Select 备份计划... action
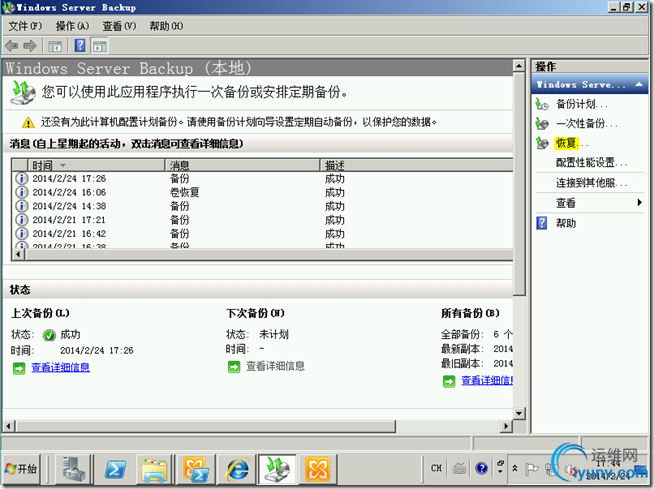 point(581,104)
